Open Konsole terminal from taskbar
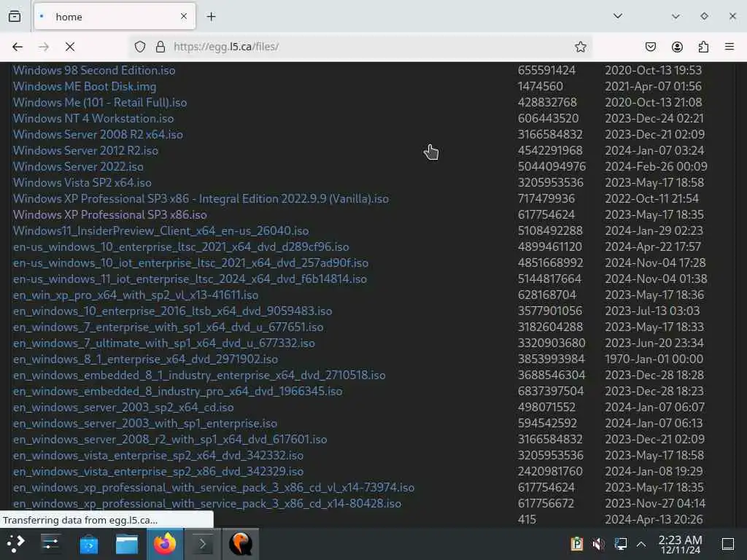This screenshot has height=560, width=747. pos(203,544)
